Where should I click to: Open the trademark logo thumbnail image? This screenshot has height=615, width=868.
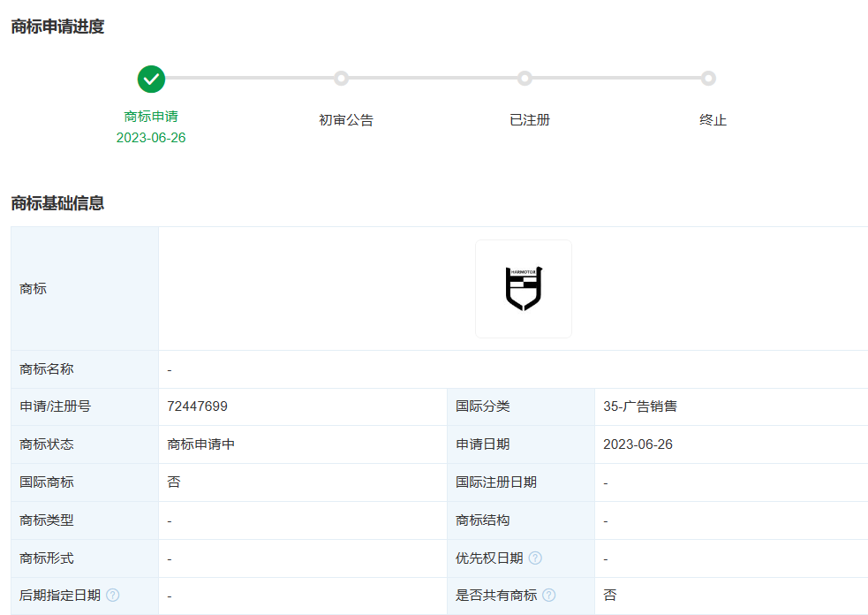point(524,289)
